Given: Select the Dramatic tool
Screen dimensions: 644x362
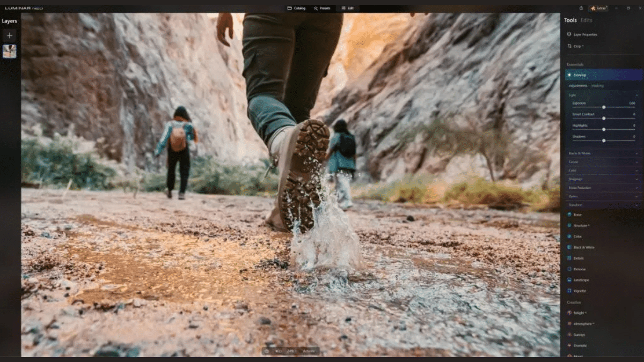Looking at the screenshot, I should click(581, 345).
